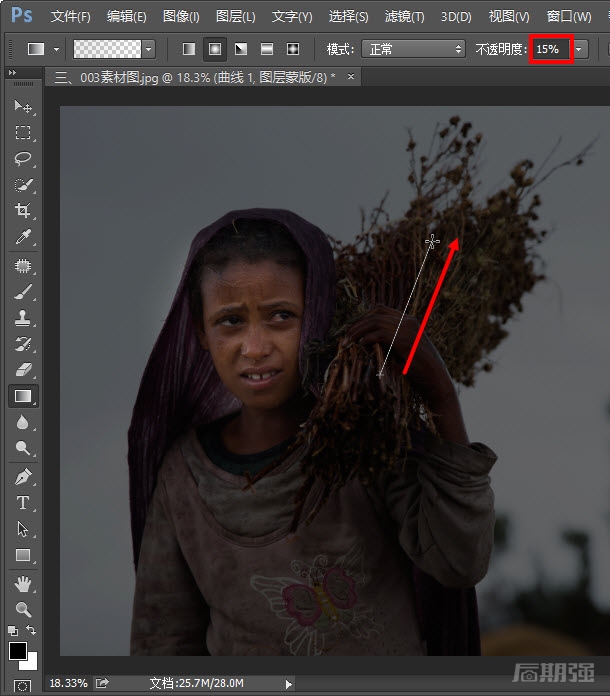Open the gradient picker dropdown arrow
Image resolution: width=610 pixels, height=696 pixels.
(149, 49)
